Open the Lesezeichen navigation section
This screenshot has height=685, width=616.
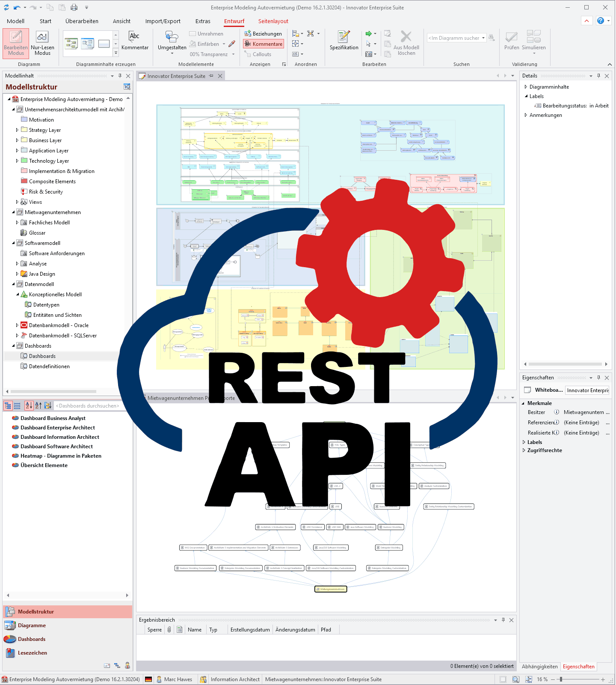pyautogui.click(x=33, y=653)
